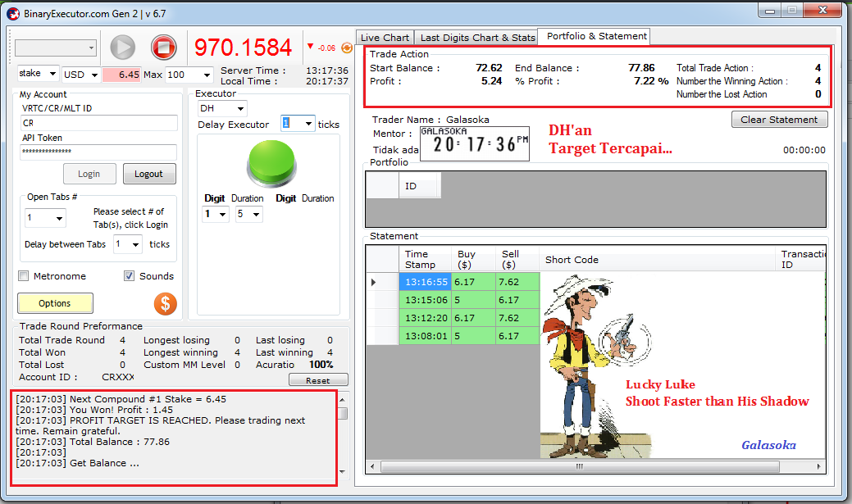Image resolution: width=852 pixels, height=504 pixels.
Task: Select the 13:08:01 timestamp cell
Action: coord(426,336)
